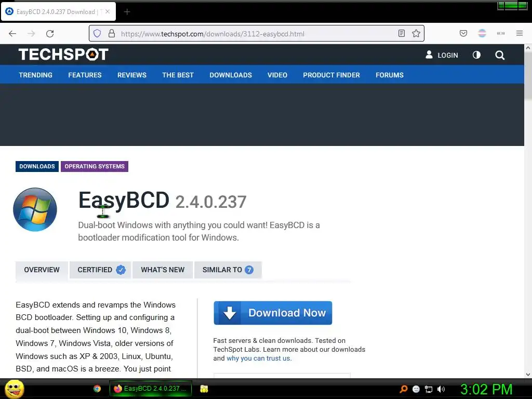The width and height of the screenshot is (532, 399).
Task: Open the shield tracking protection icon
Action: [97, 33]
